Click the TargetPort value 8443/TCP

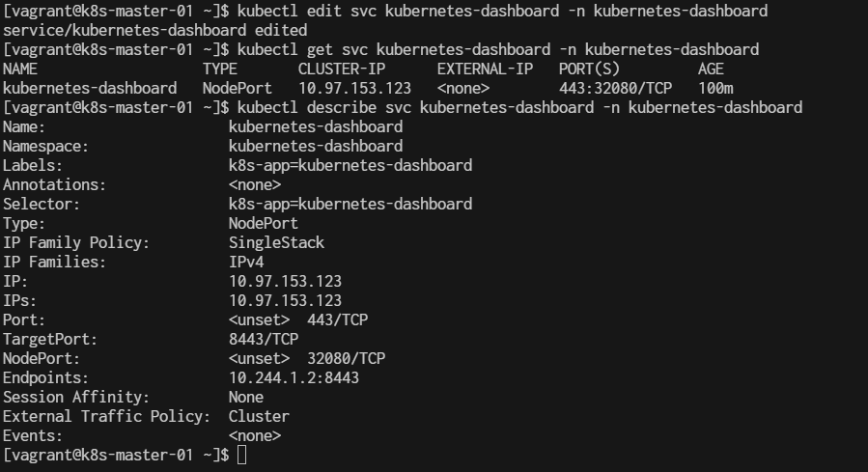pos(264,339)
